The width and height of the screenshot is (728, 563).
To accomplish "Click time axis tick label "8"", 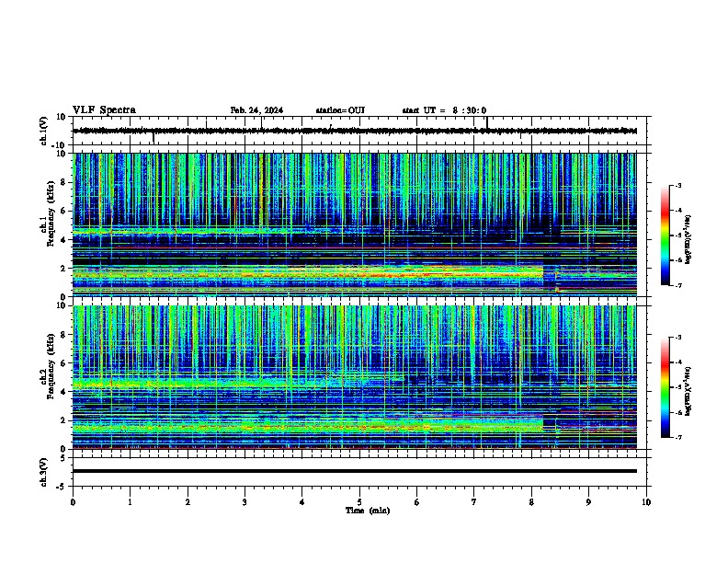I will (531, 502).
